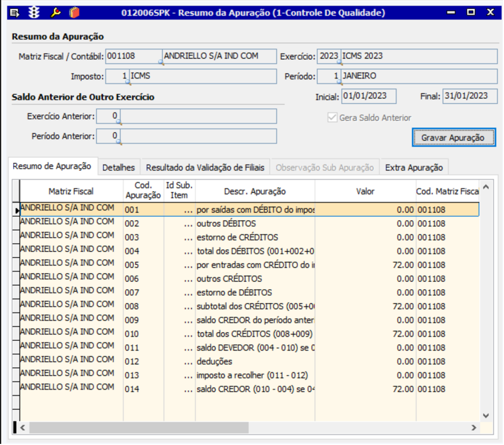Select row 009 saldo CREDOR do período
The width and height of the screenshot is (504, 445).
[x=249, y=320]
